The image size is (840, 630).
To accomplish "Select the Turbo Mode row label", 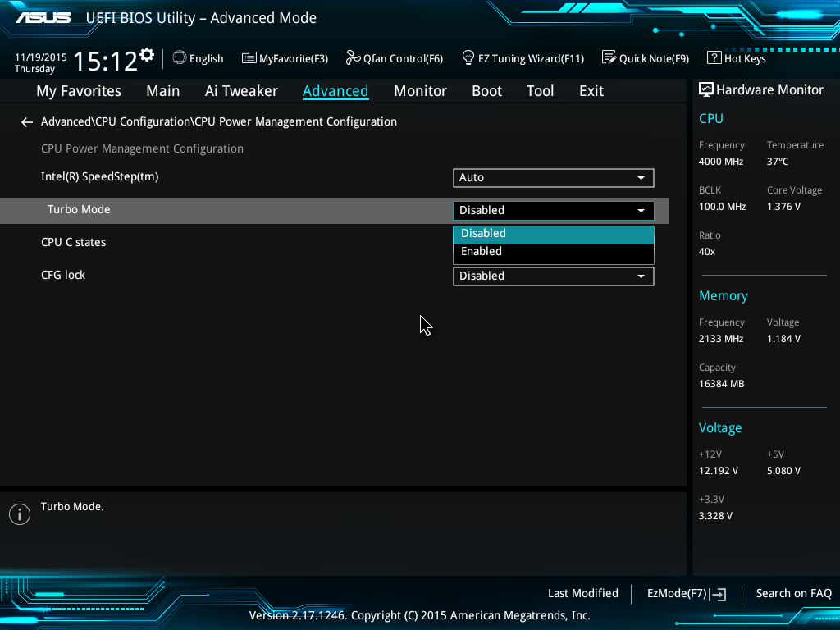I will coord(79,209).
